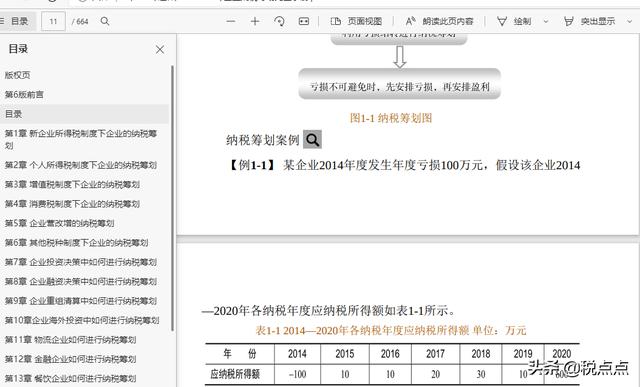Click the 2015 column header cell
This screenshot has height=387, width=640.
[344, 354]
